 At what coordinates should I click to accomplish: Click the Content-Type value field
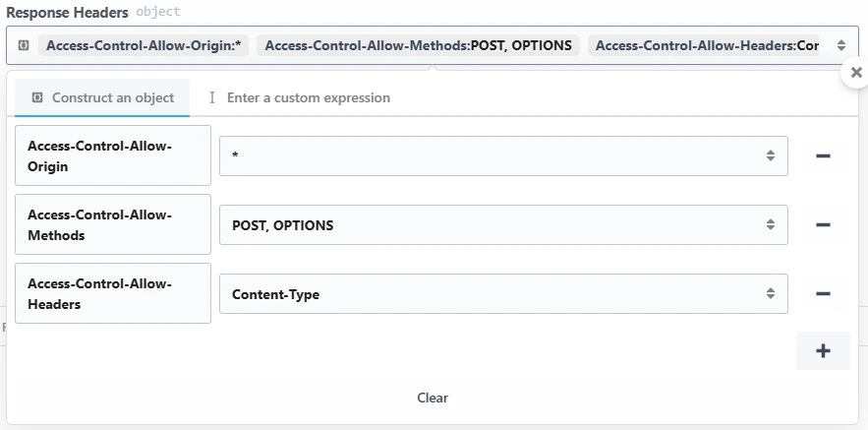(492, 293)
